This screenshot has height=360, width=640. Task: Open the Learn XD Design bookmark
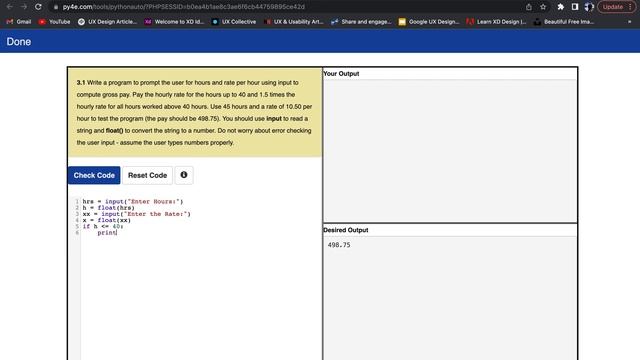click(x=496, y=22)
